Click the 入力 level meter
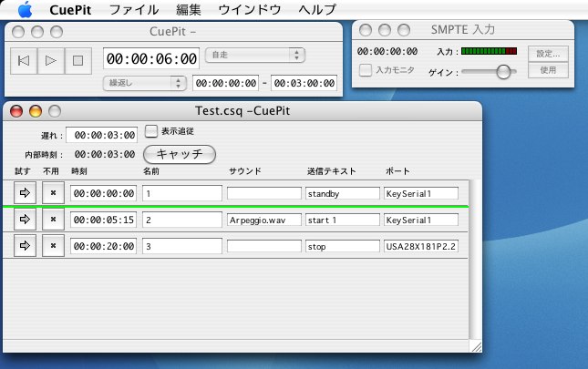This screenshot has width=588, height=369. 489,51
